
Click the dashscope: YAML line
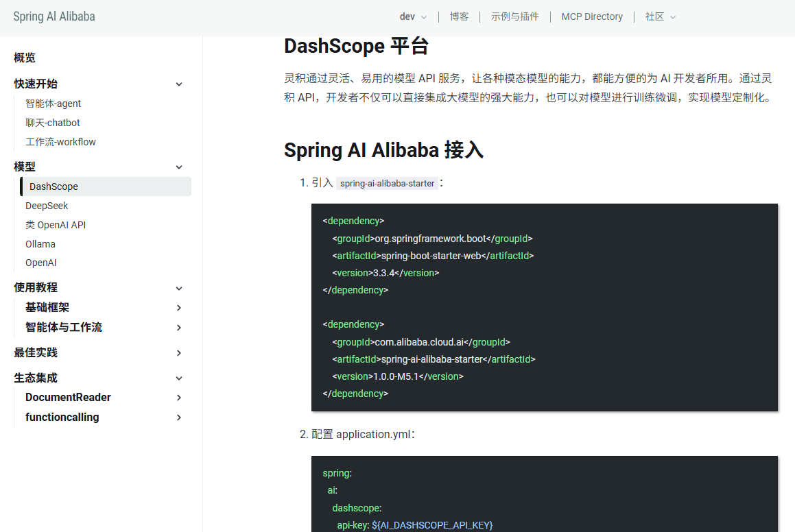coord(357,508)
